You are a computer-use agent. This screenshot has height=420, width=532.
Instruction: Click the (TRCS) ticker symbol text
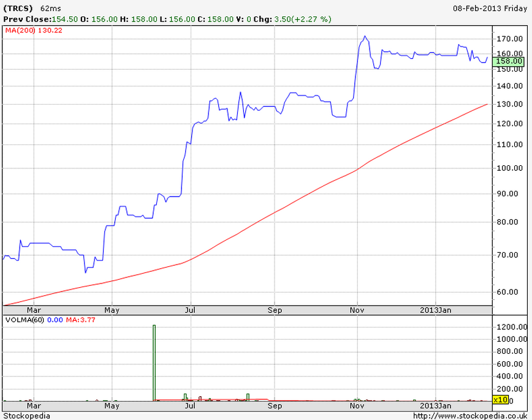click(x=18, y=9)
